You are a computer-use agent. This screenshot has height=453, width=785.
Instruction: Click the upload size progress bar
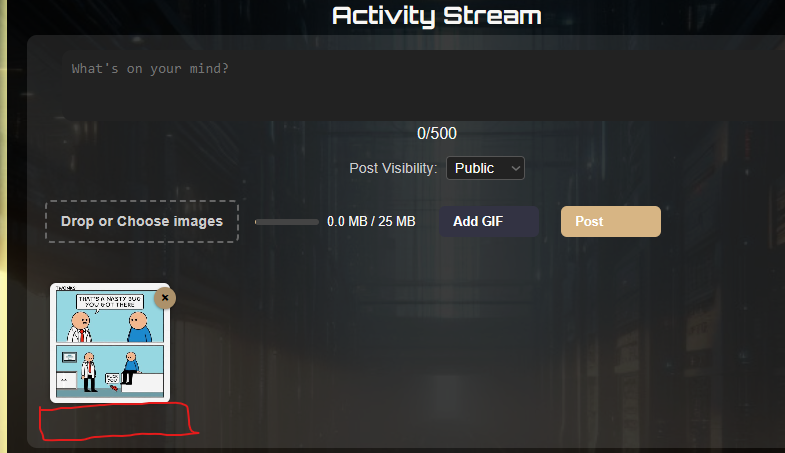(x=286, y=222)
